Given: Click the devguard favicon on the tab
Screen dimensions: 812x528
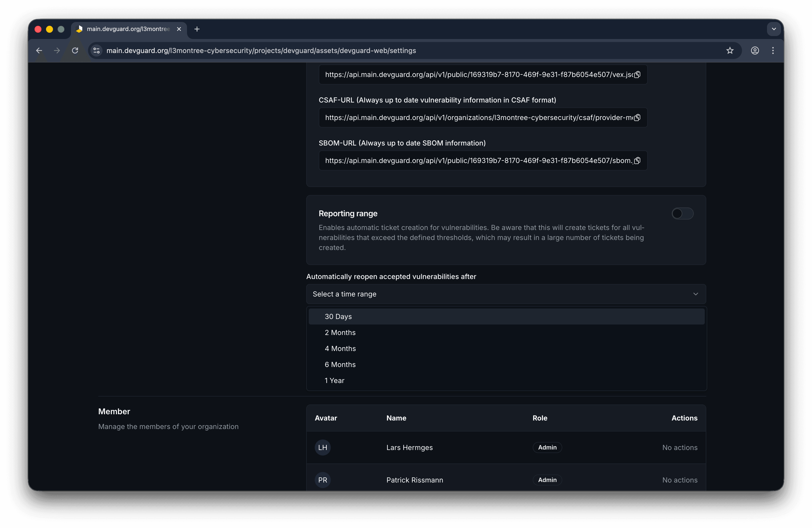Looking at the screenshot, I should (79, 29).
